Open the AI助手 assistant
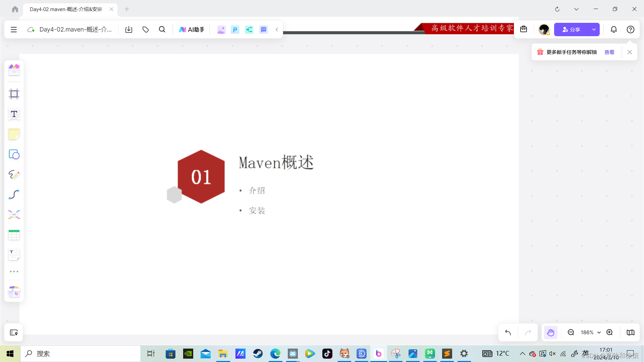Screen dimensions: 644x362 (191, 29)
